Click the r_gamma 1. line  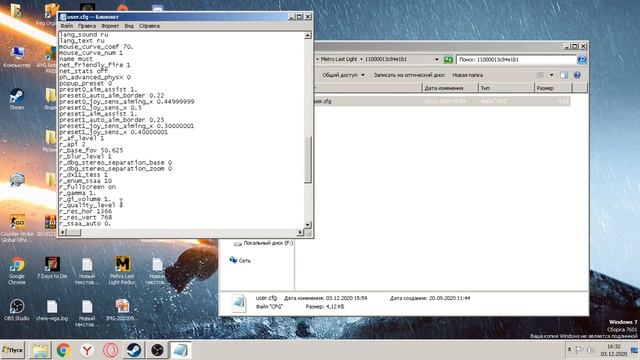click(x=78, y=193)
